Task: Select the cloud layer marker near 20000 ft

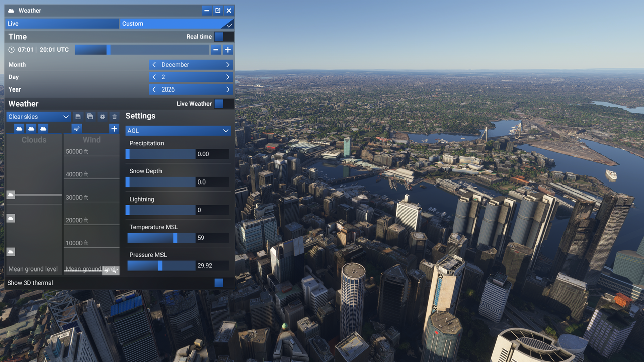Action: (11, 218)
